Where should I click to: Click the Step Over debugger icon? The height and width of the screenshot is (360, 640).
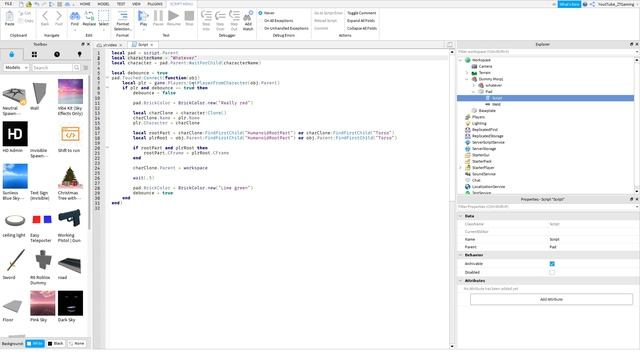coord(220,20)
